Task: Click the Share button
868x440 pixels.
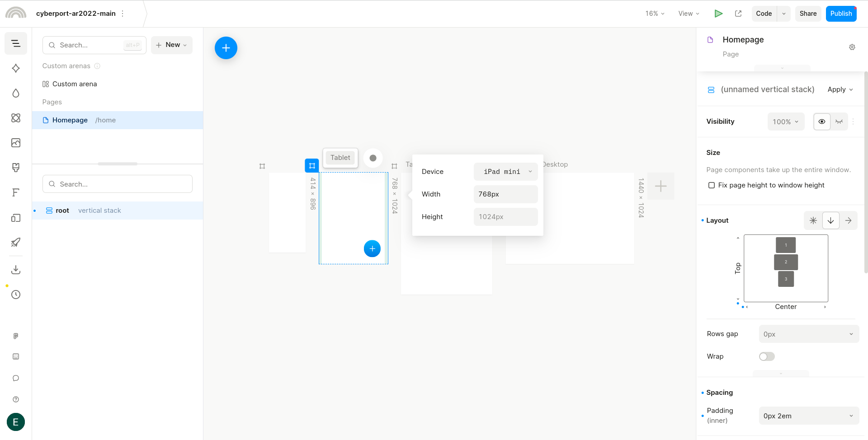Action: 808,14
